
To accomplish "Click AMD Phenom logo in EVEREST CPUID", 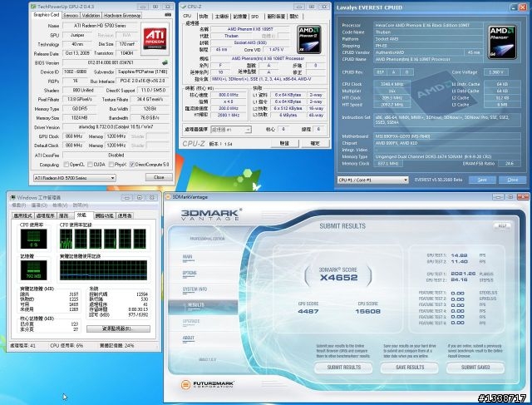I will pyautogui.click(x=502, y=42).
